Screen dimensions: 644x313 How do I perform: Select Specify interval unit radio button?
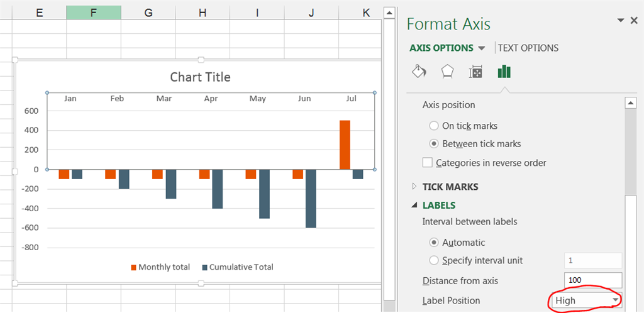pyautogui.click(x=434, y=260)
